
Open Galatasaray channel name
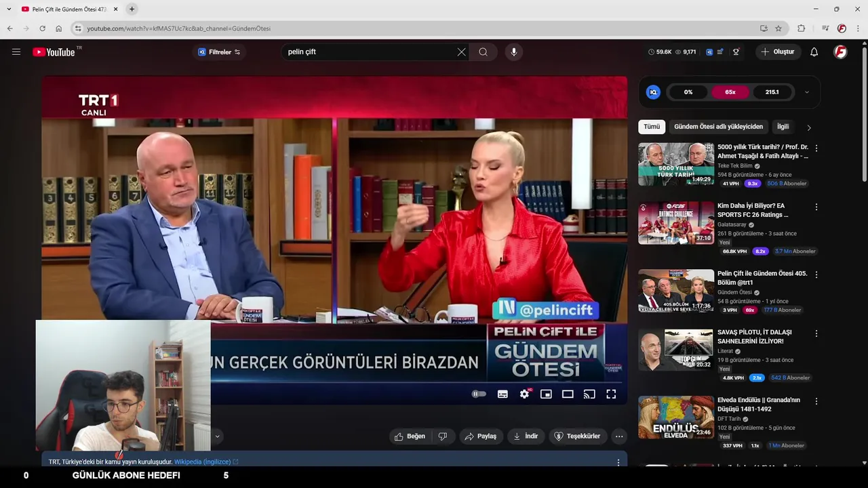(x=732, y=225)
